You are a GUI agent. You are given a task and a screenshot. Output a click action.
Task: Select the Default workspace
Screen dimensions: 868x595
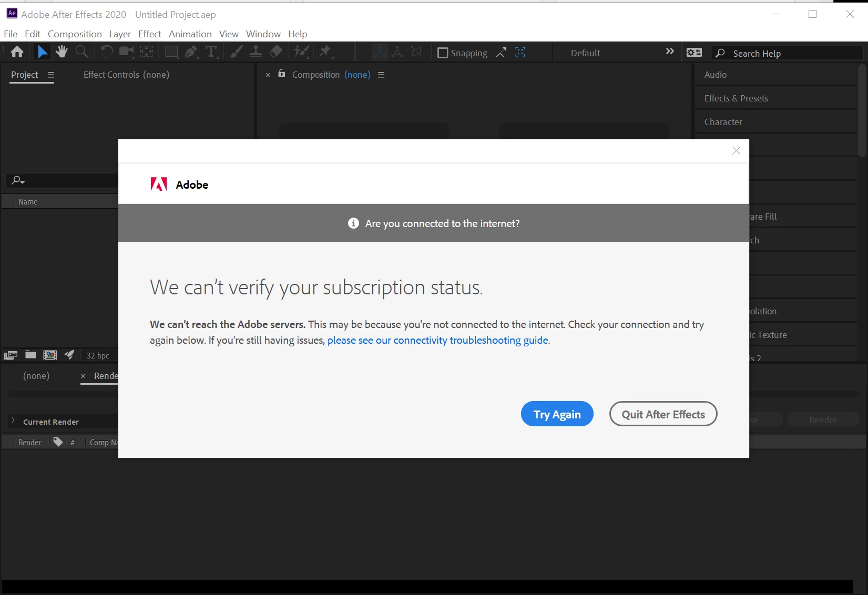[x=585, y=53]
